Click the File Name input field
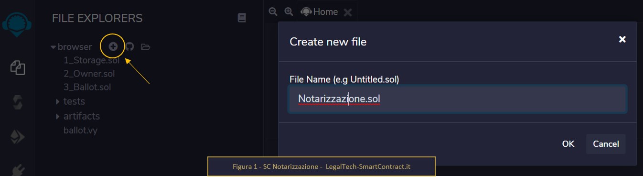Viewport: 644px width, 177px height. pyautogui.click(x=458, y=99)
